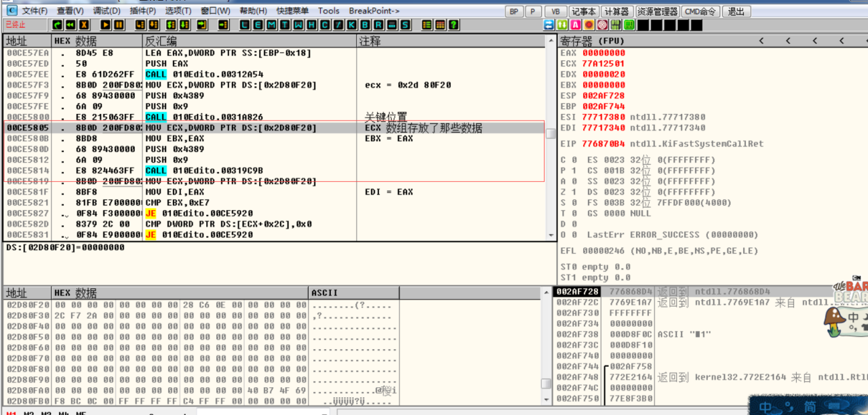Open the BreakPoint-> dropdown menu
Viewport: 868px width, 415px height.
pos(374,11)
